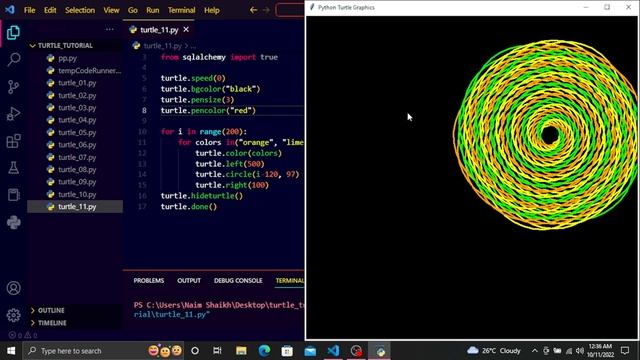Switch to the PROBLEMS panel tab
Viewport: 640px width, 360px height.
point(149,280)
